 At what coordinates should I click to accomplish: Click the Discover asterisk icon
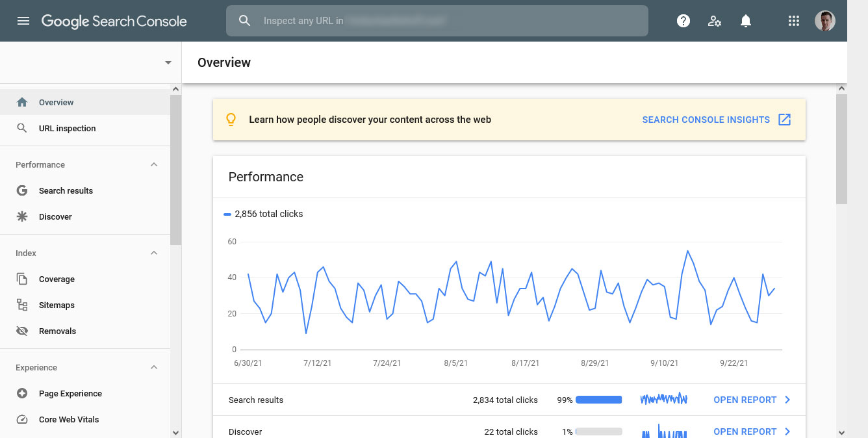[22, 216]
